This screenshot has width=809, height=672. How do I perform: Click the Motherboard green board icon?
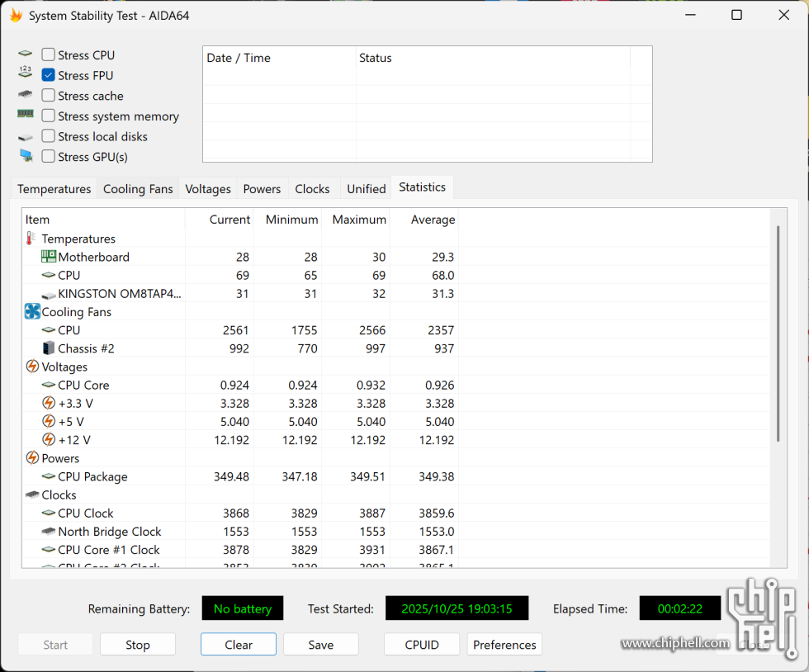coord(49,257)
